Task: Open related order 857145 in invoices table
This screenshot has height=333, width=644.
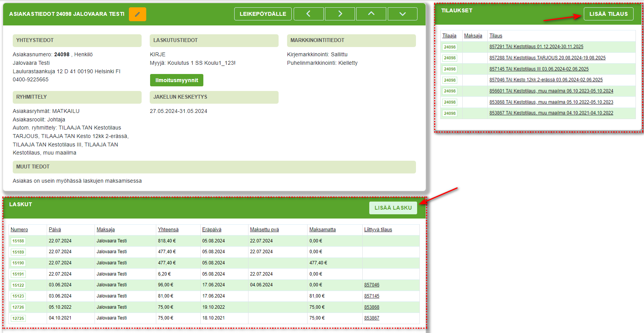Action: tap(372, 296)
